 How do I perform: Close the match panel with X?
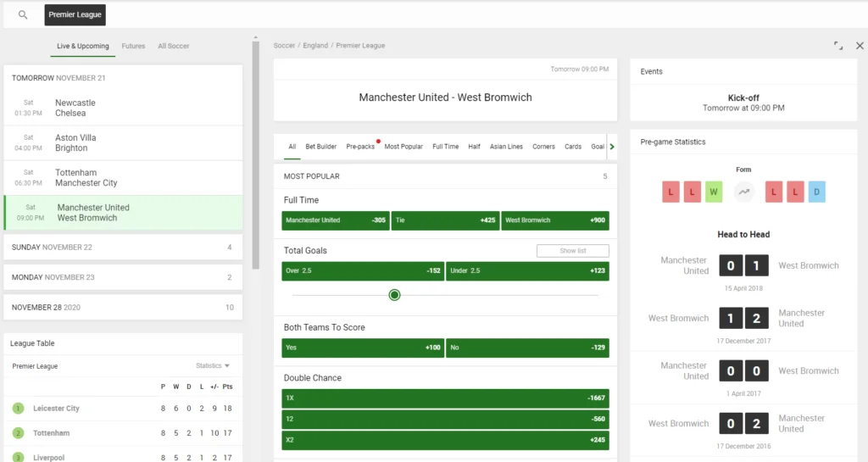(860, 46)
